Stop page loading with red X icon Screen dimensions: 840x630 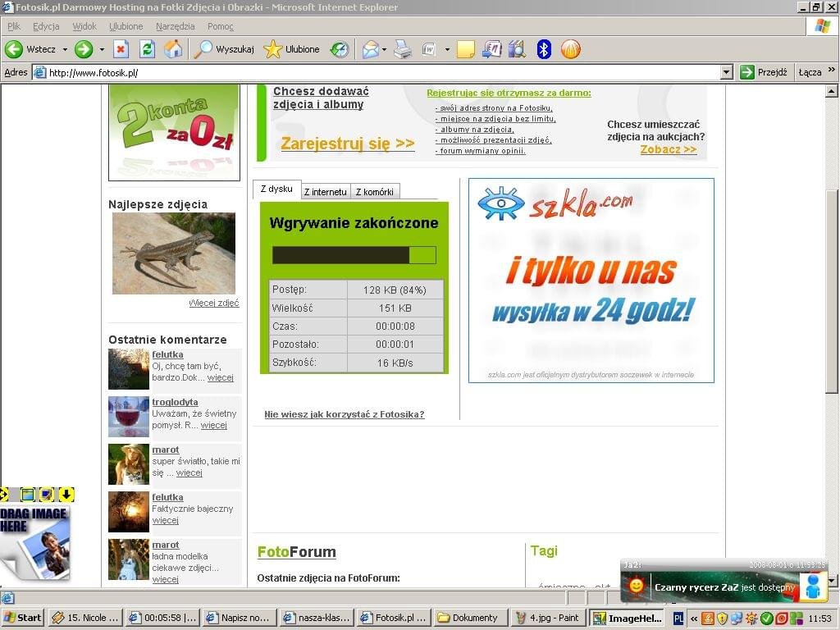[x=121, y=49]
